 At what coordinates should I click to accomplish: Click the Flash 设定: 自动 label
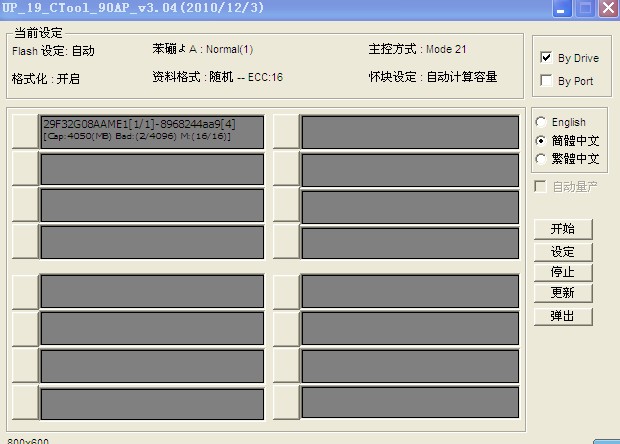tap(53, 51)
